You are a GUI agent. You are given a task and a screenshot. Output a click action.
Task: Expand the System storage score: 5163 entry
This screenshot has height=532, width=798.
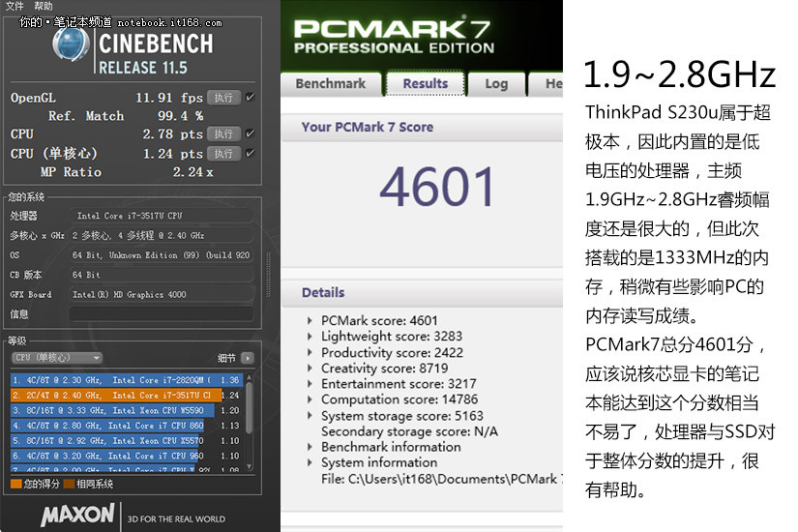pos(310,415)
